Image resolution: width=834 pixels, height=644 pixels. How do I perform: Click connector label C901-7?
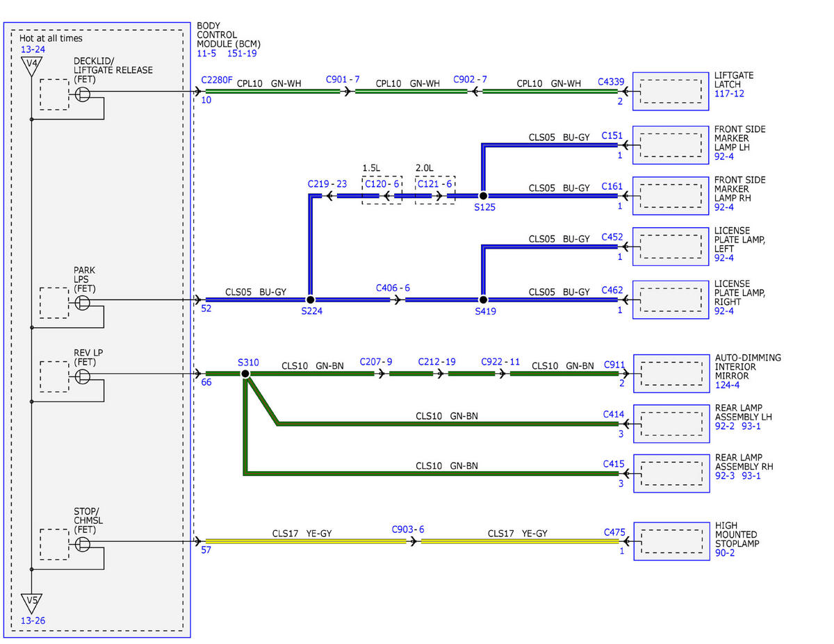(x=343, y=79)
